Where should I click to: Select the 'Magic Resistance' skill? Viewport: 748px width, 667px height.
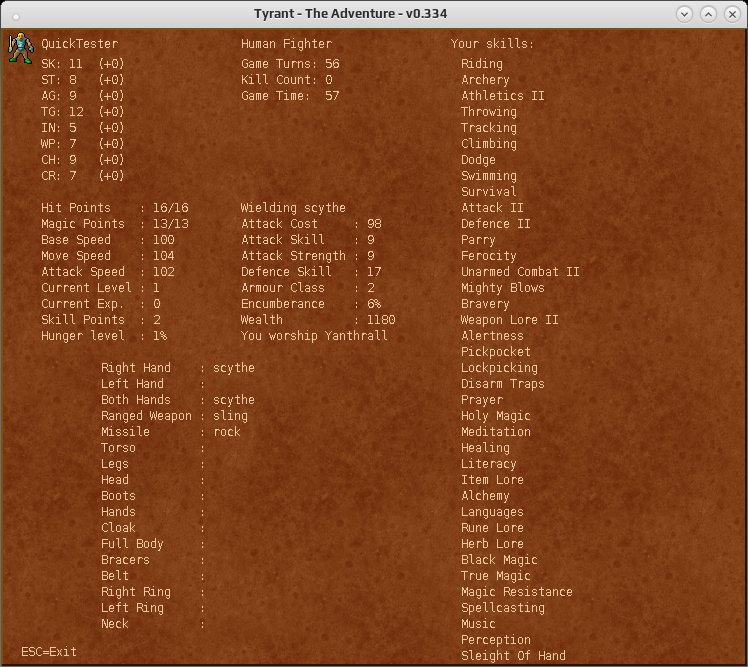[x=517, y=592]
